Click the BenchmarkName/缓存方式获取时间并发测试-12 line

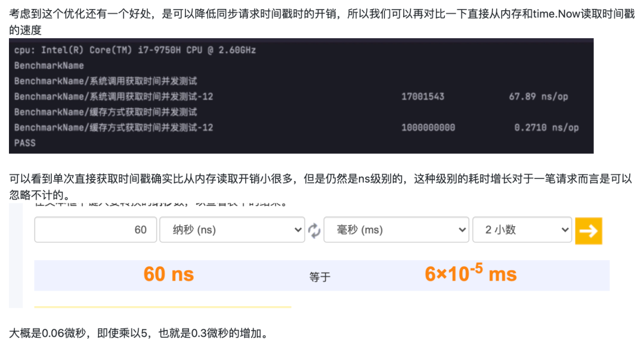tap(113, 128)
